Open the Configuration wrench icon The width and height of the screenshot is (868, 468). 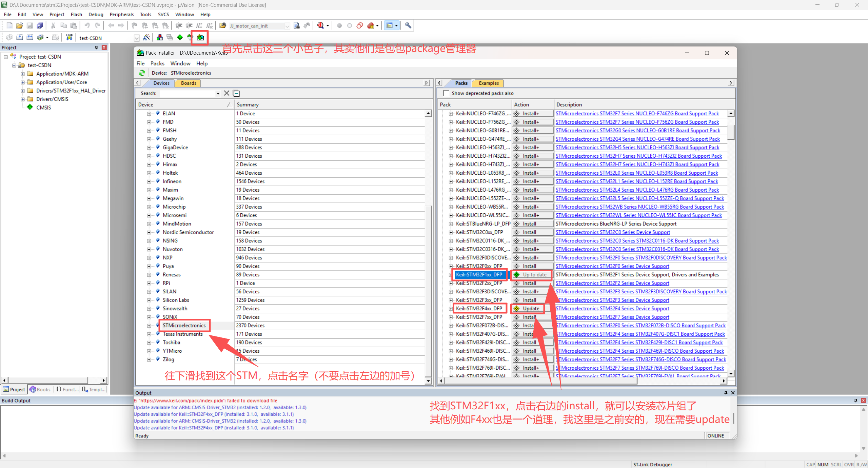pos(408,25)
